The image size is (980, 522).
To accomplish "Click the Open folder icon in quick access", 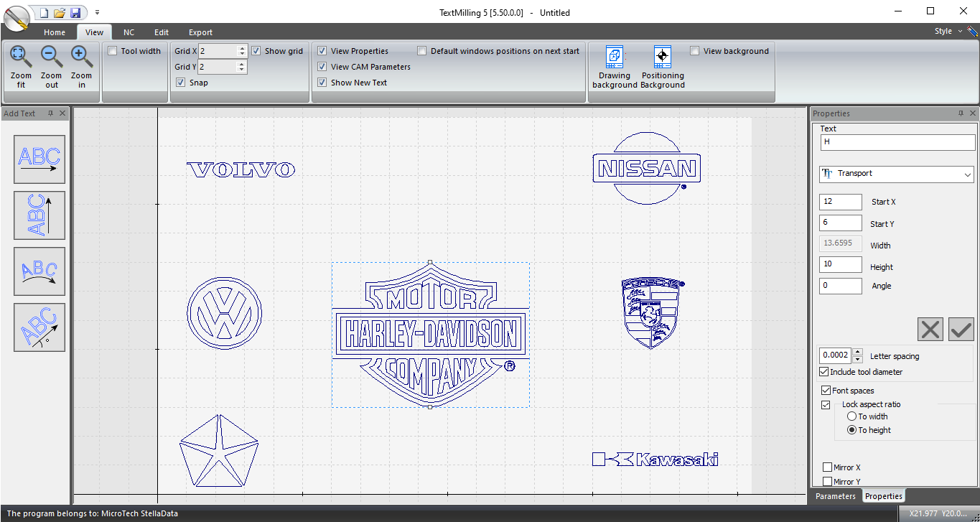I will [60, 12].
